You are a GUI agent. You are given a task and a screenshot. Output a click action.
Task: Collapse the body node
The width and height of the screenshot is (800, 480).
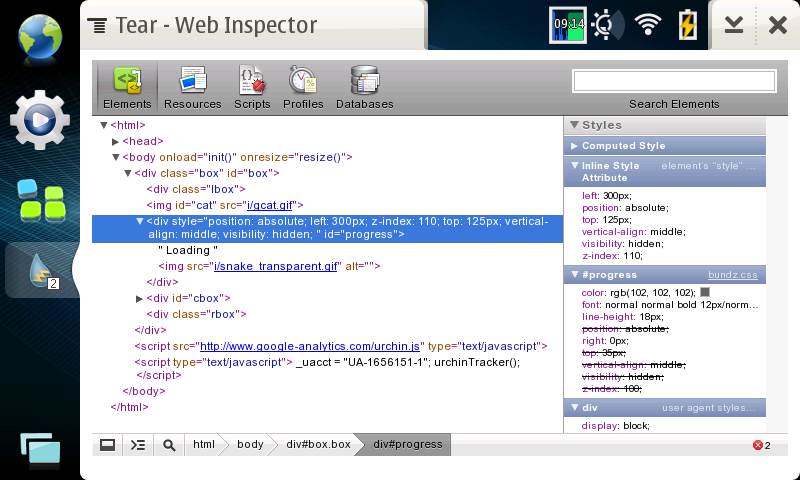(116, 157)
